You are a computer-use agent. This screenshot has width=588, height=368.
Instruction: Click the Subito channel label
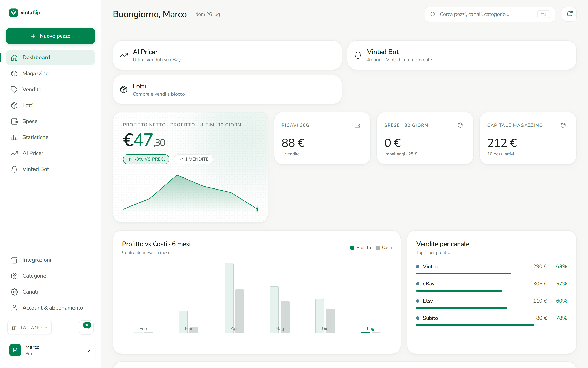click(x=430, y=318)
